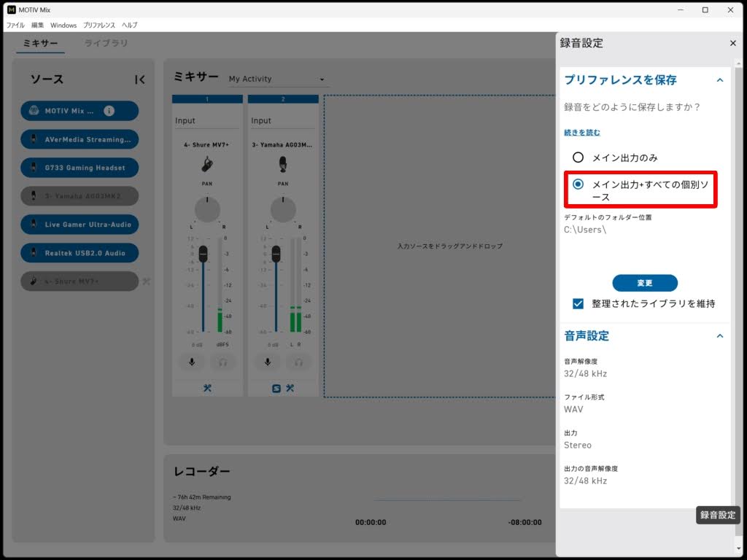Toggle headphone monitor on Yamaha AG03 channel
This screenshot has height=560, width=747.
pyautogui.click(x=298, y=362)
